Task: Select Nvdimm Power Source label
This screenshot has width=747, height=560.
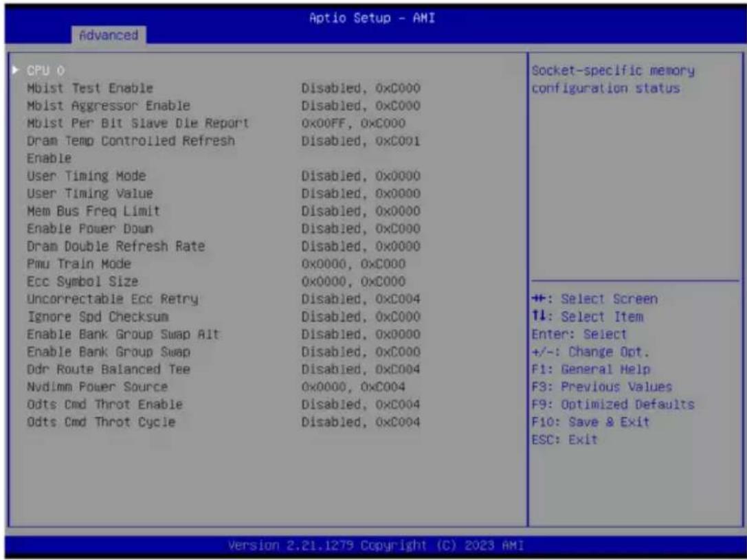Action: pos(97,387)
